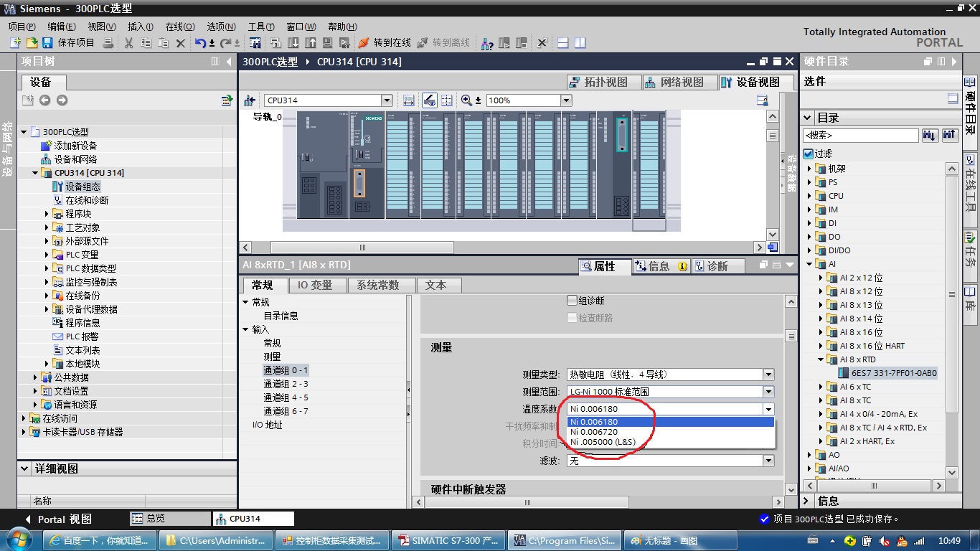The image size is (980, 551).
Task: Enable the 组诊断 checkbox
Action: [572, 301]
